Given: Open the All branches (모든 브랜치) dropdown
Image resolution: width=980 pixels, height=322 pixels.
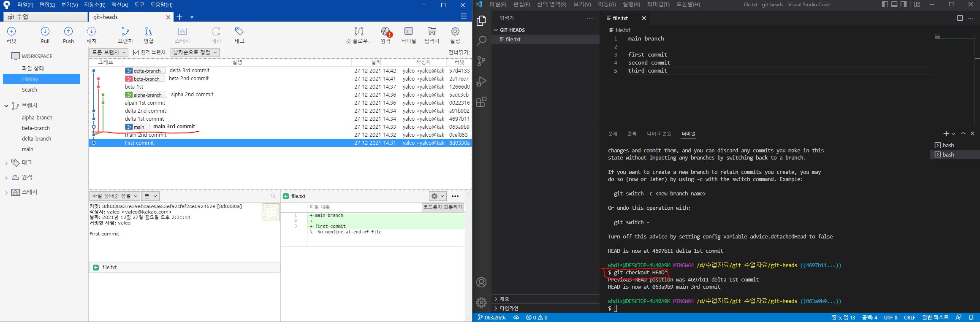Looking at the screenshot, I should [109, 52].
